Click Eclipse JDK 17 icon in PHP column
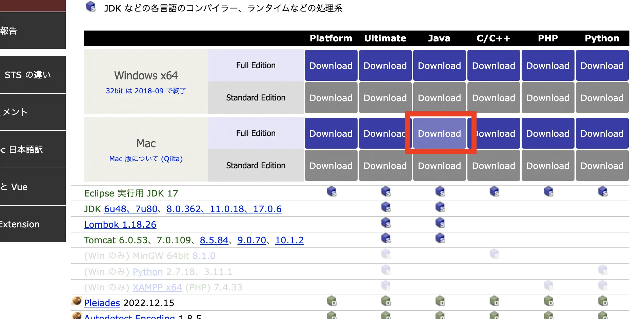This screenshot has height=319, width=644. click(x=548, y=191)
